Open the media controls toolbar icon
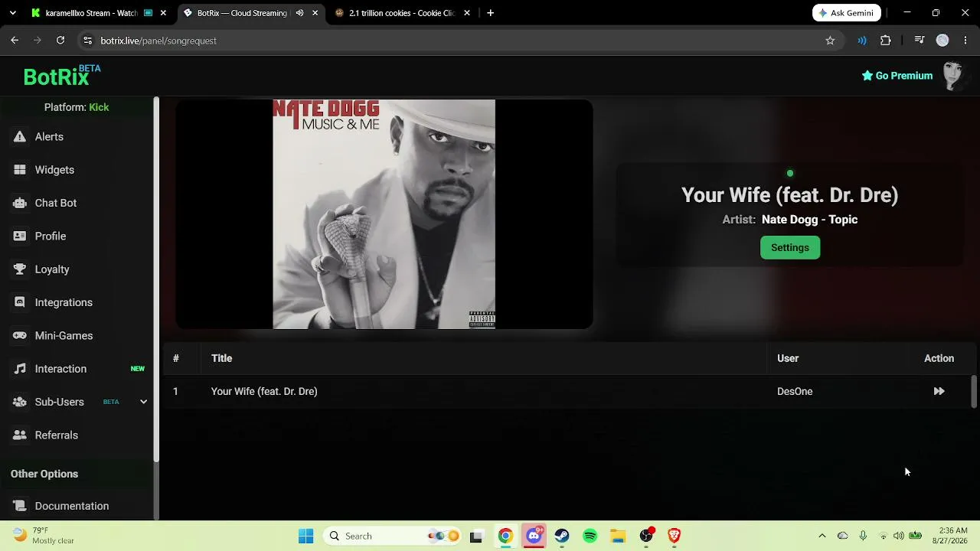This screenshot has width=980, height=551. (x=920, y=41)
